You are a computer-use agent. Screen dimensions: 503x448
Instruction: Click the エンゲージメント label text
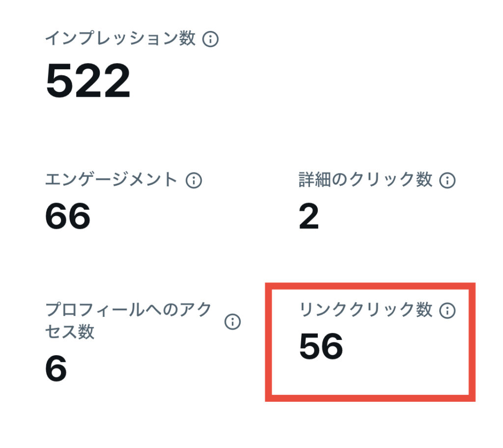tap(111, 180)
